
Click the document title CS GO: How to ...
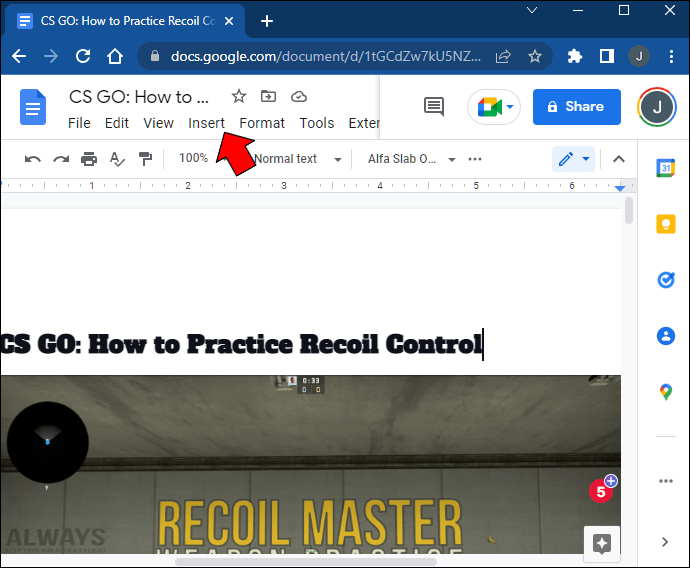point(139,97)
